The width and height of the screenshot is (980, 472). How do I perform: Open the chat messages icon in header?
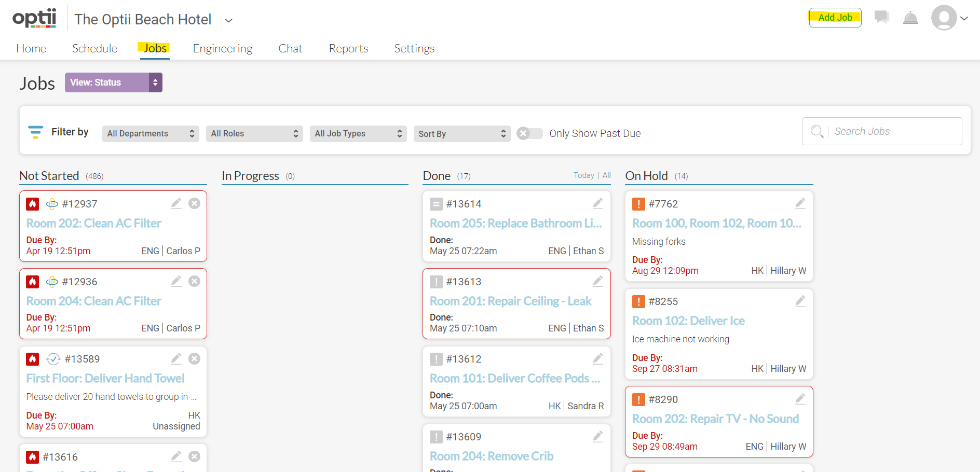[881, 17]
